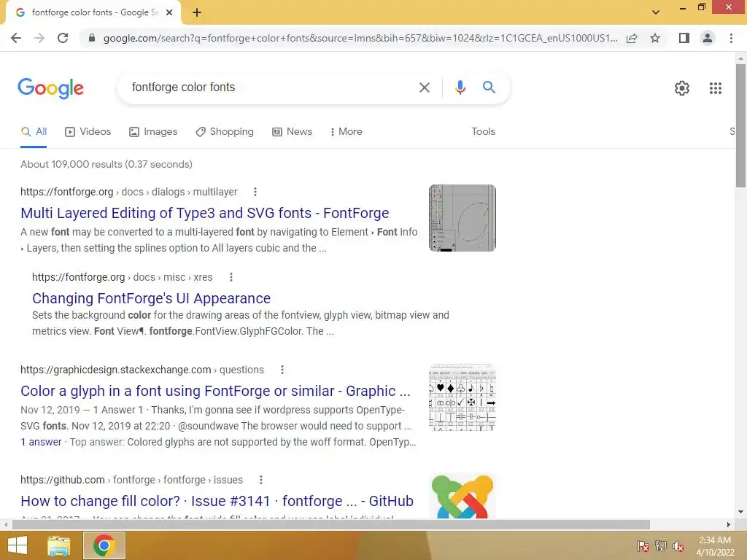747x560 pixels.
Task: Open File Explorer from the taskbar
Action: pyautogui.click(x=58, y=545)
